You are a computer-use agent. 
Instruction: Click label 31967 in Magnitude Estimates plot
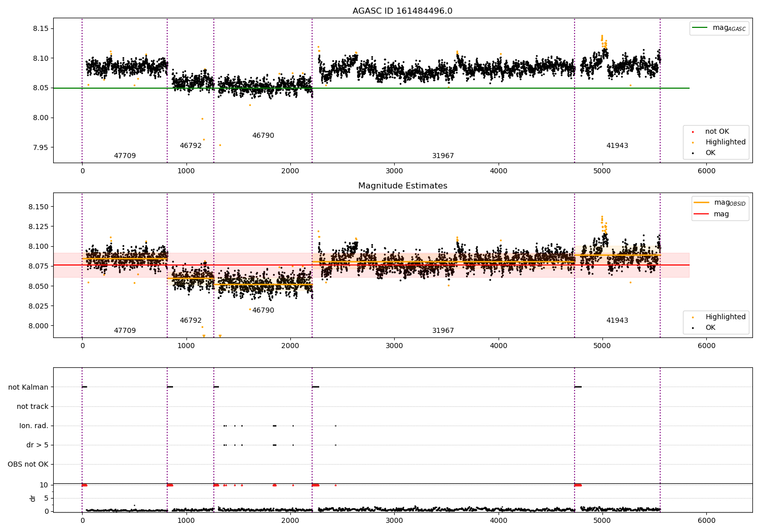coord(443,331)
